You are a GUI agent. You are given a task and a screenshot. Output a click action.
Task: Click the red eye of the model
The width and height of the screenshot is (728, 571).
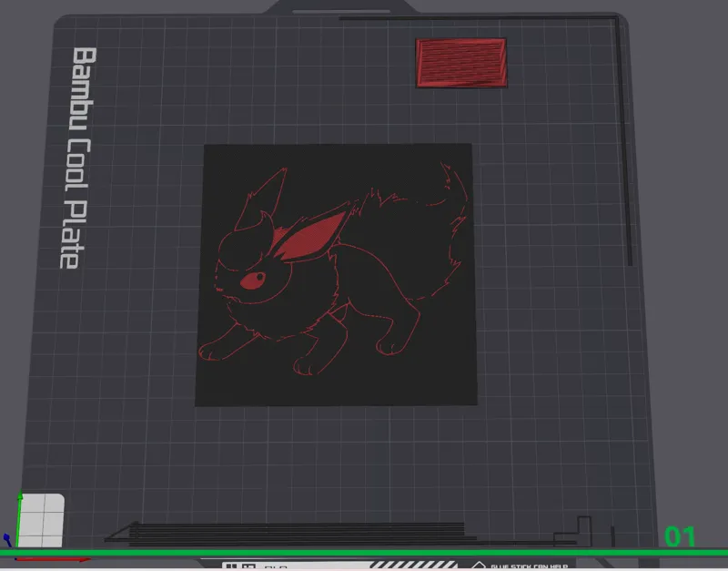pos(253,280)
